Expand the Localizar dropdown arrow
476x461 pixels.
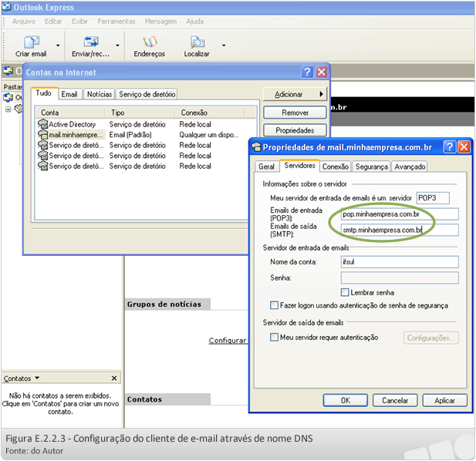click(x=224, y=45)
